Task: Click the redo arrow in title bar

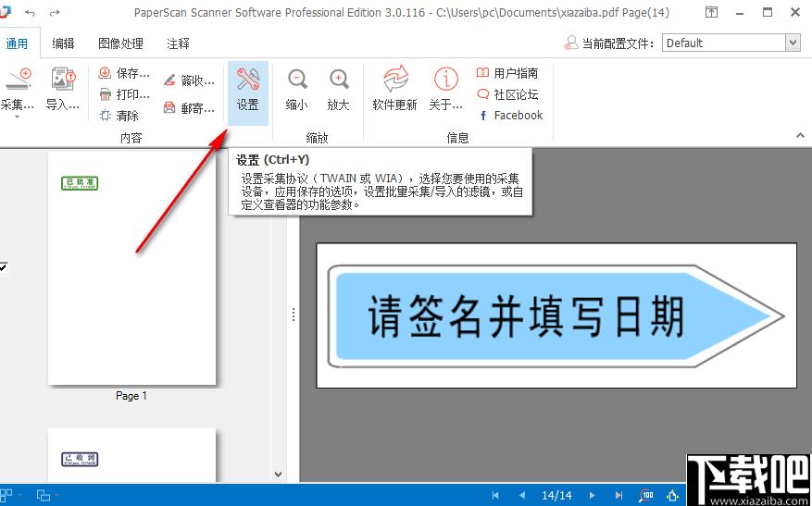Action: [55, 13]
